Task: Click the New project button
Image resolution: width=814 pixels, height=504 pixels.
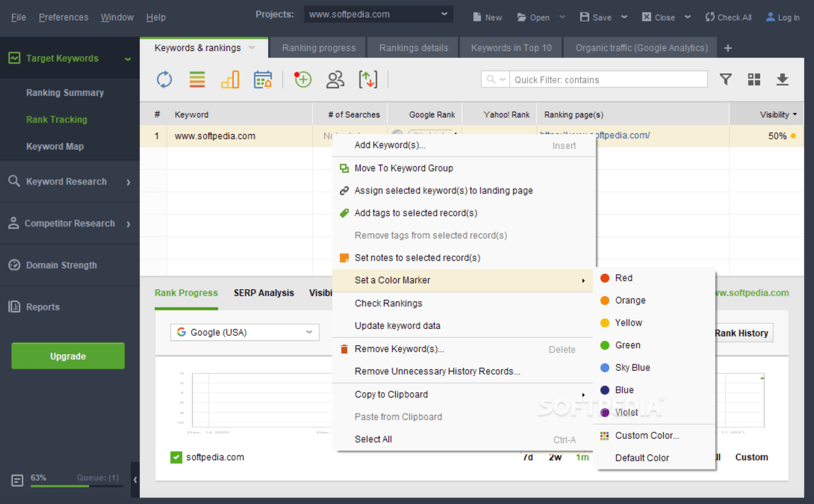Action: click(487, 17)
